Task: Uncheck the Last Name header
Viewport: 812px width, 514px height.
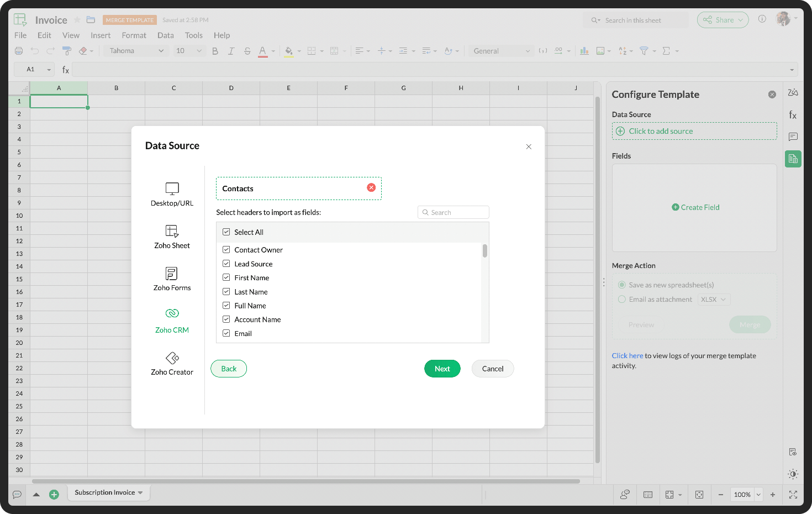Action: pyautogui.click(x=226, y=291)
